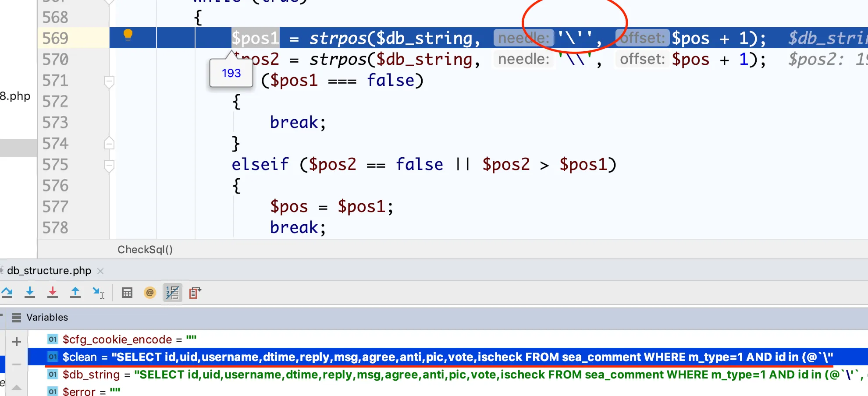
Task: Click the orange @ debugger toolbar icon
Action: click(150, 293)
